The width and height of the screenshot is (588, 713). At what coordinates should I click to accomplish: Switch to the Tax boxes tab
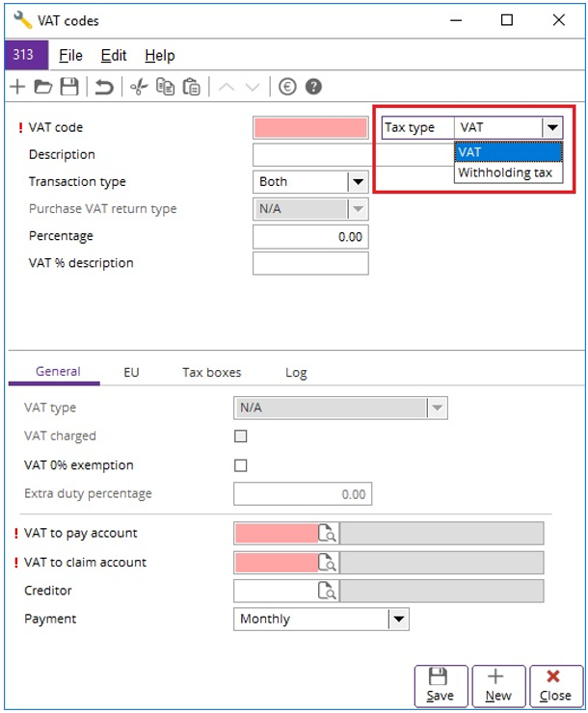211,372
